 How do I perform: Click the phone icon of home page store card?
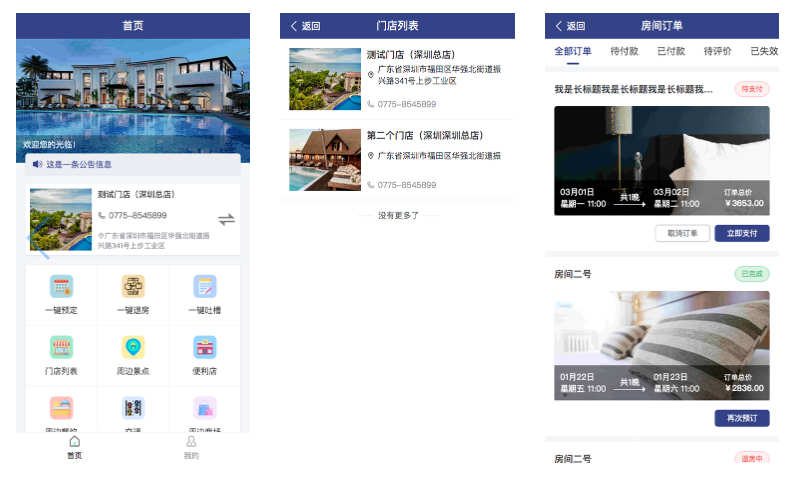(x=102, y=215)
